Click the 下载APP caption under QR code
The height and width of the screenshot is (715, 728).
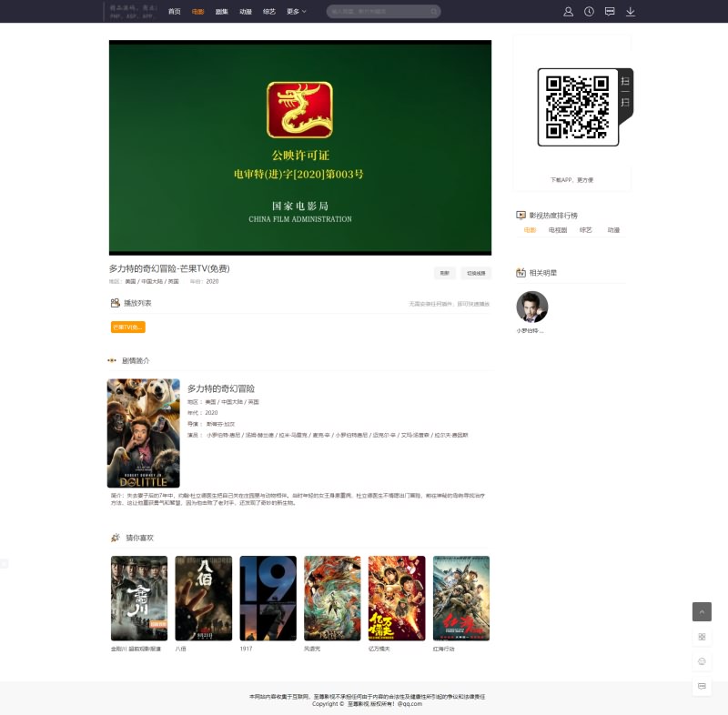571,180
